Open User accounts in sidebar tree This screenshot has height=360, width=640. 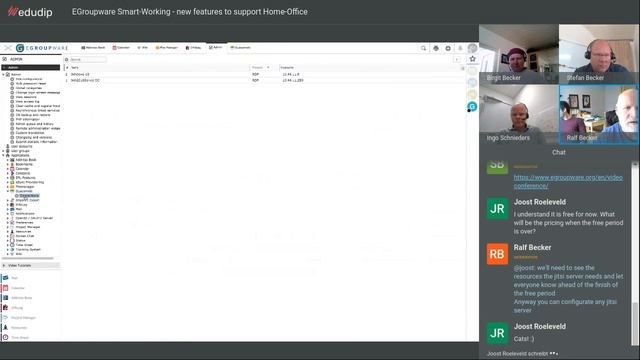tap(21, 147)
